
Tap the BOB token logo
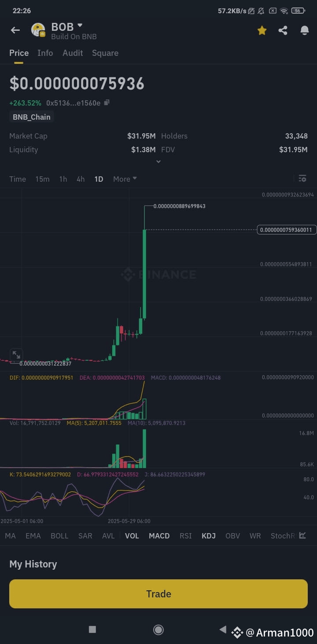pos(38,30)
